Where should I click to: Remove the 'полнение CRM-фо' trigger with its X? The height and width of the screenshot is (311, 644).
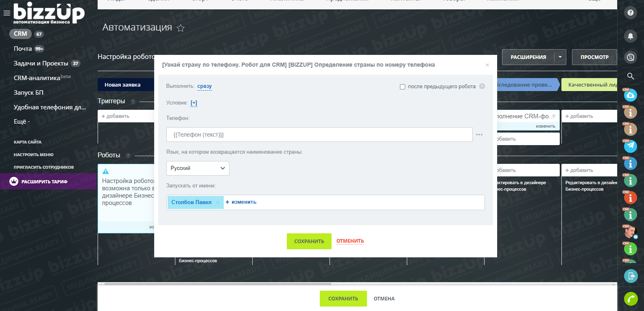554,116
